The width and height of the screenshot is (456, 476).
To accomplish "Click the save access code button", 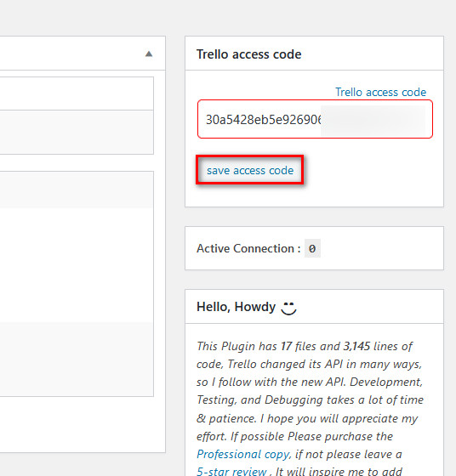I will point(250,170).
